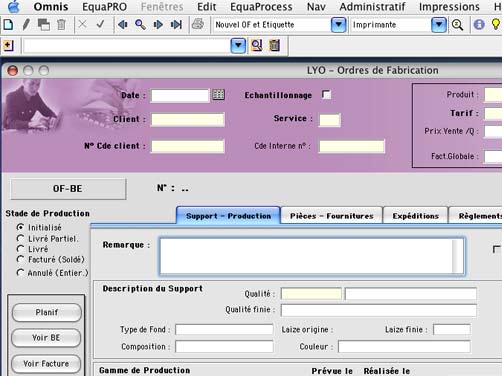Click the Composition field

(x=224, y=346)
